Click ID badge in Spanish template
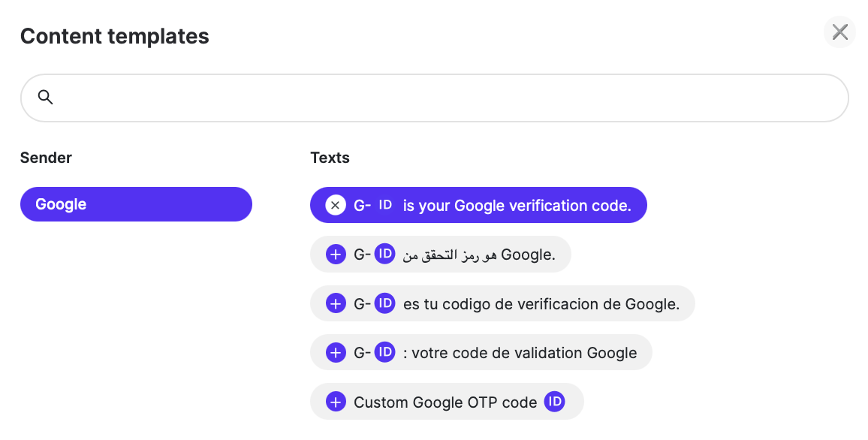This screenshot has width=868, height=440. [384, 303]
